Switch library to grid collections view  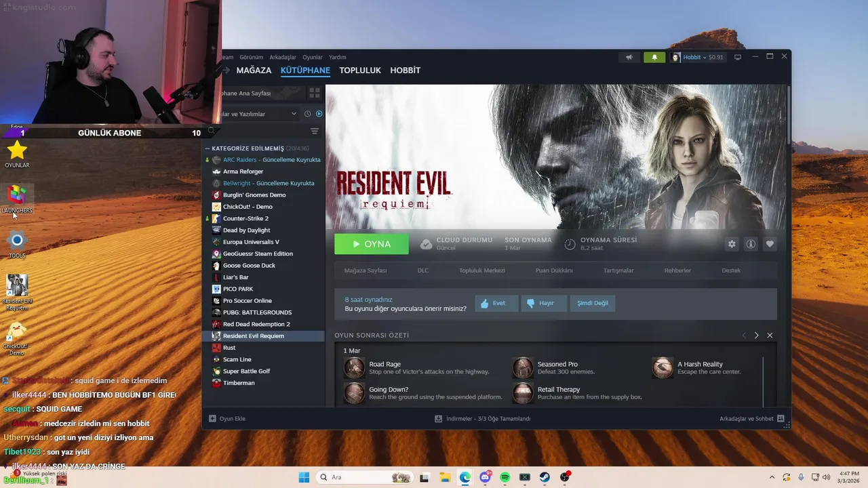click(315, 93)
